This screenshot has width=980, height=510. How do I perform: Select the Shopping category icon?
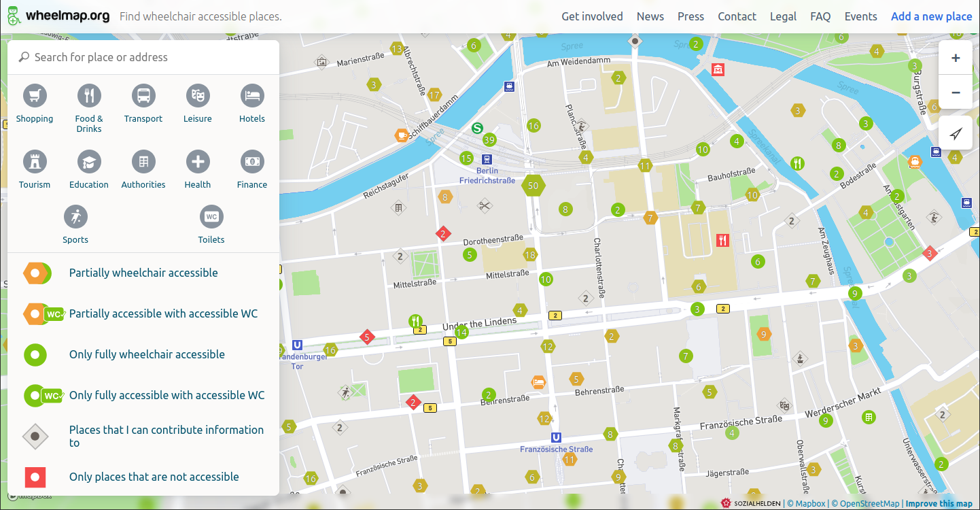coord(35,96)
